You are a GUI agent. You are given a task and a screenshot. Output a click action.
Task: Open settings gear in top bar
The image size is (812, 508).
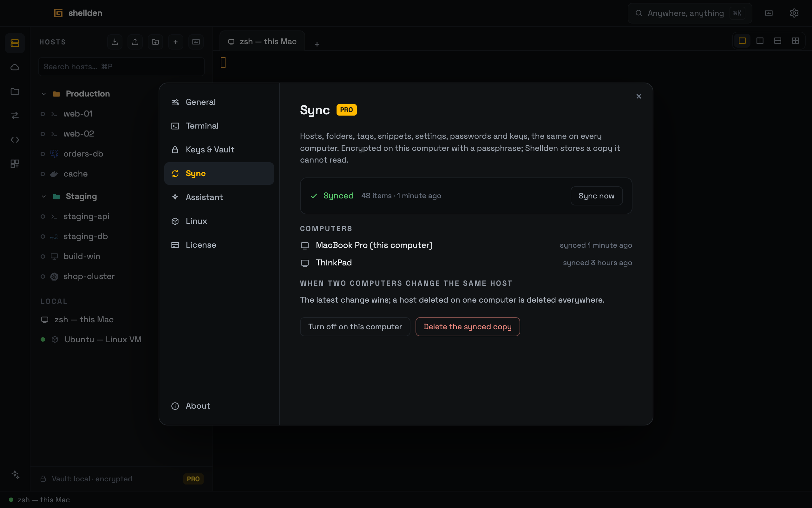click(794, 13)
